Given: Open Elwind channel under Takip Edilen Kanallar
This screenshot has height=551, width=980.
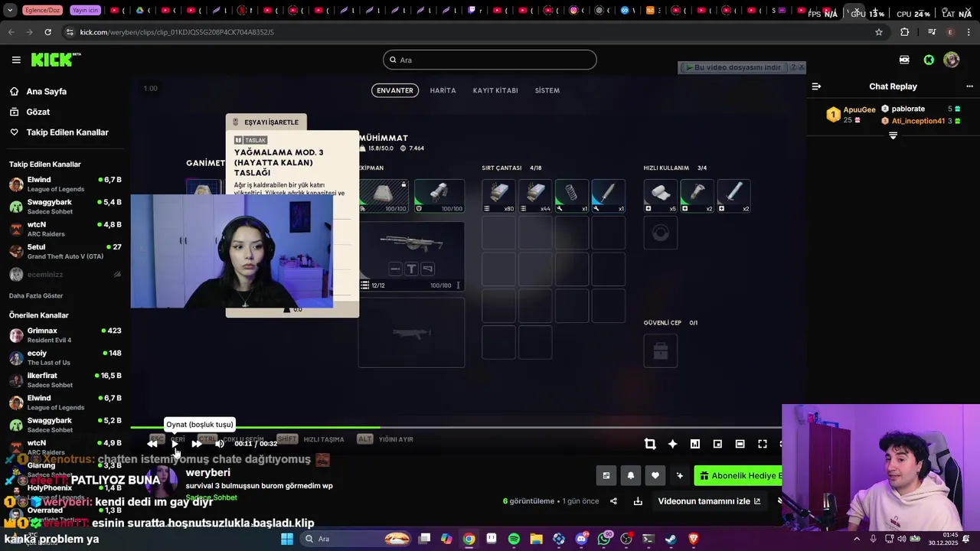Looking at the screenshot, I should [65, 184].
